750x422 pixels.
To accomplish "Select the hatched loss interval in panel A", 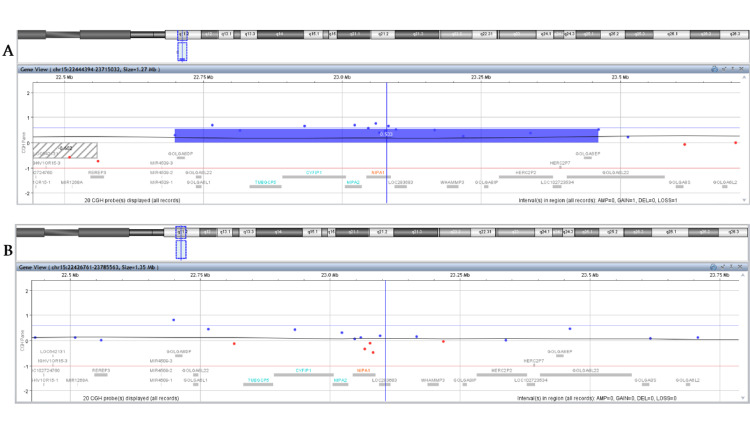I will (x=65, y=150).
